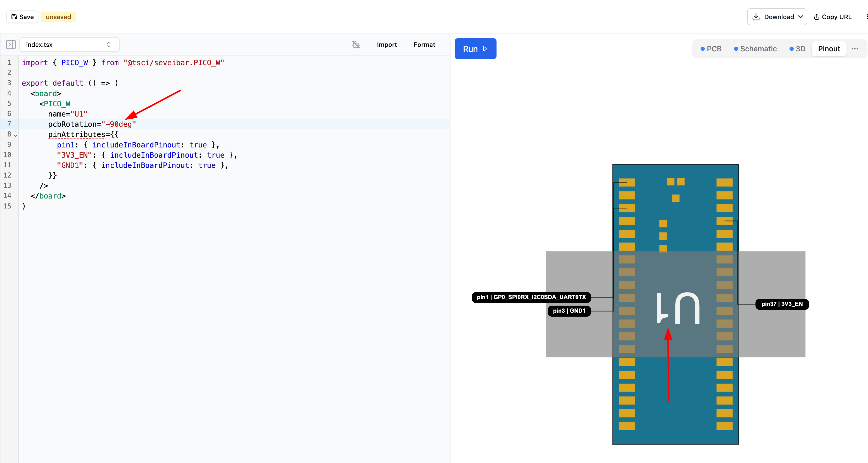Click the Download arrow icon
The width and height of the screenshot is (868, 463).
coord(756,17)
